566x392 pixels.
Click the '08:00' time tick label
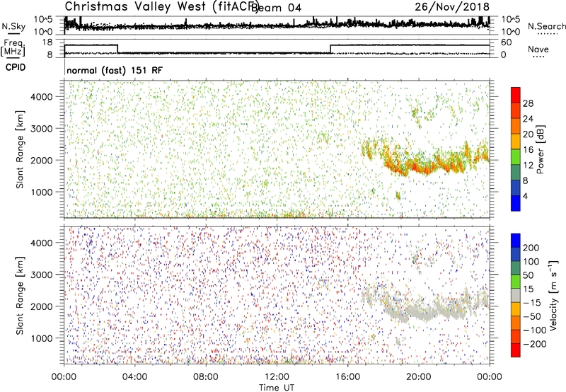(x=206, y=377)
